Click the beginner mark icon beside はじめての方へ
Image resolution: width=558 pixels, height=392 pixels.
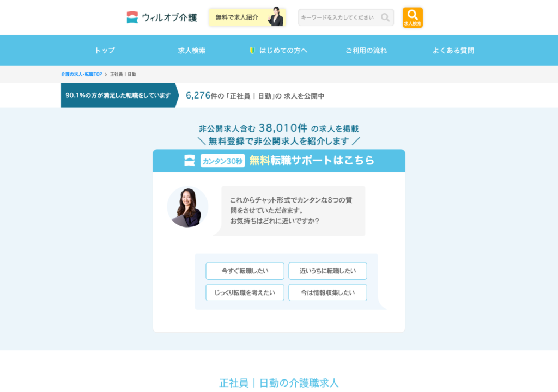(252, 51)
